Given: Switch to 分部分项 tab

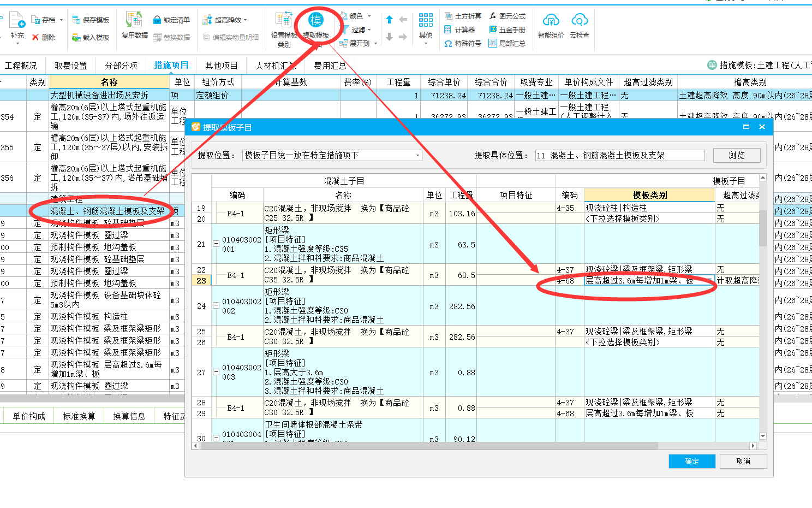Looking at the screenshot, I should point(121,66).
